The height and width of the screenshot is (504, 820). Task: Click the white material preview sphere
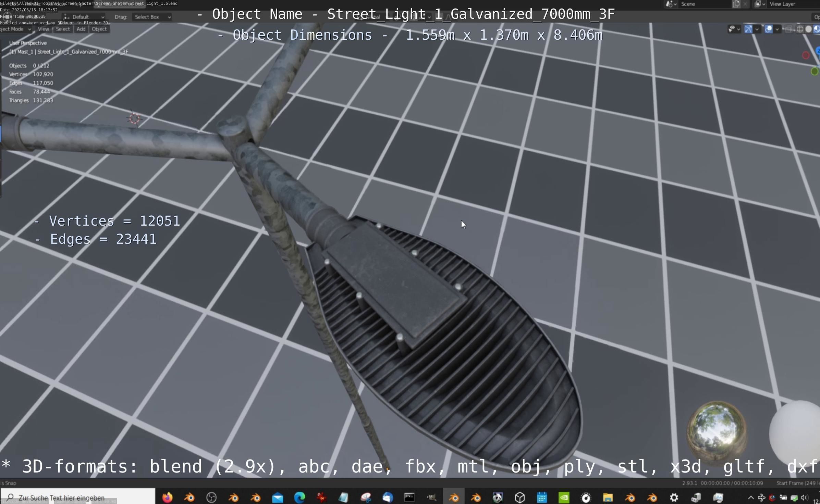tap(795, 433)
